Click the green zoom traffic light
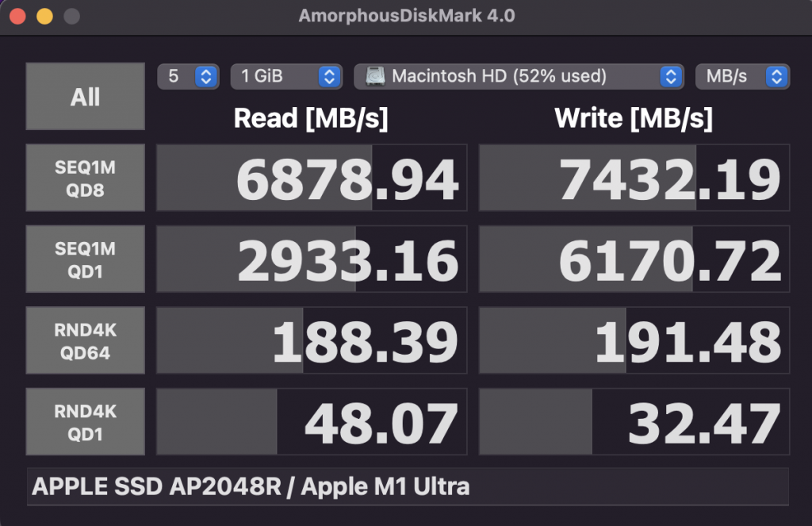Viewport: 812px width, 526px height. tap(73, 14)
